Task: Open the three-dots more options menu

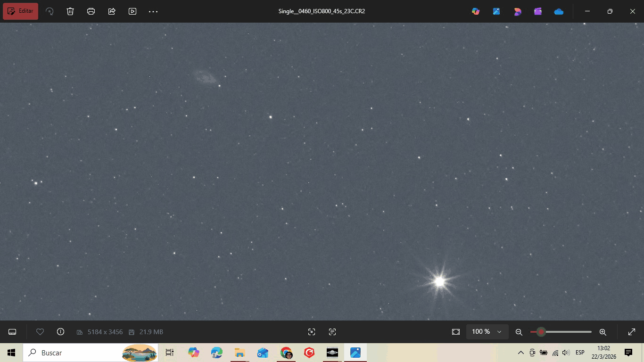Action: (153, 11)
